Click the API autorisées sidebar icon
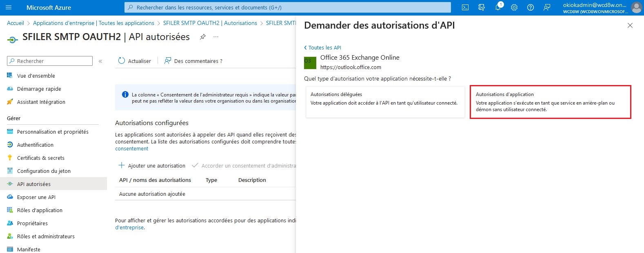This screenshot has height=253, width=644. (10, 184)
